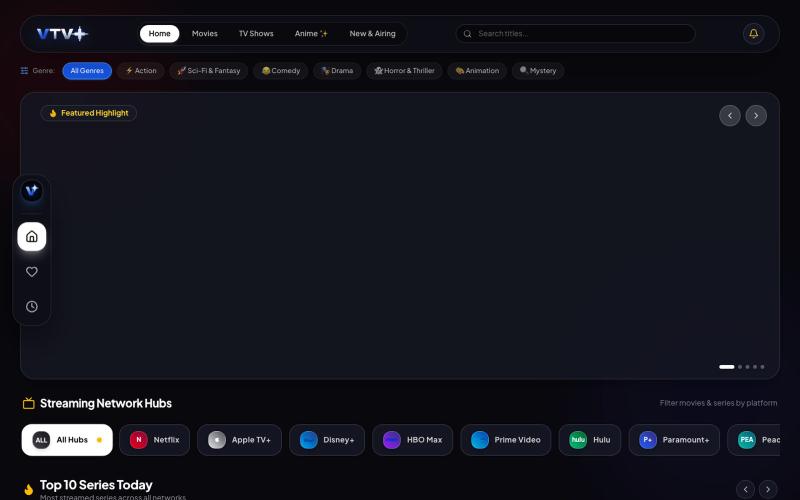Go to previous featured slide
Screen dimensions: 800x500
730,116
